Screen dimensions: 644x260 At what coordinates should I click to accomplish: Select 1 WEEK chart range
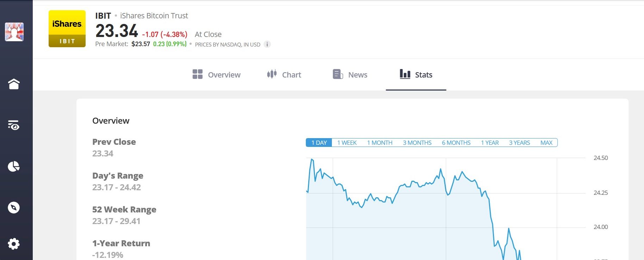(x=347, y=143)
